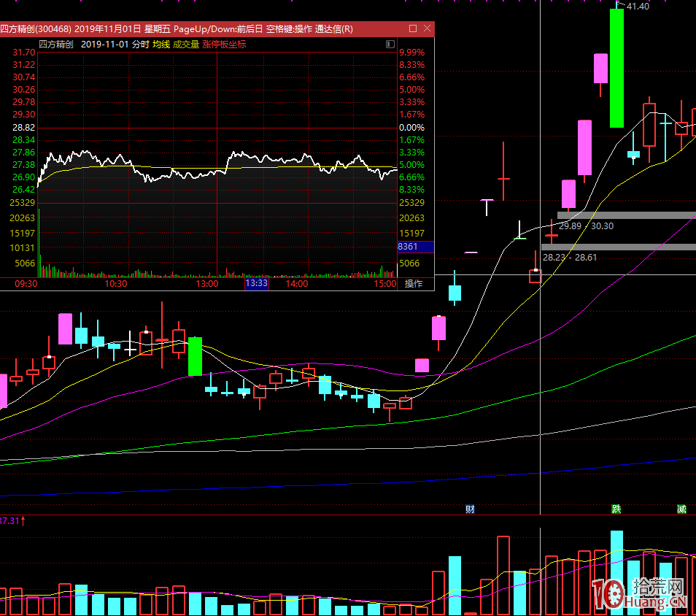Click the 28.82 previous close price label
The width and height of the screenshot is (696, 616).
click(23, 128)
